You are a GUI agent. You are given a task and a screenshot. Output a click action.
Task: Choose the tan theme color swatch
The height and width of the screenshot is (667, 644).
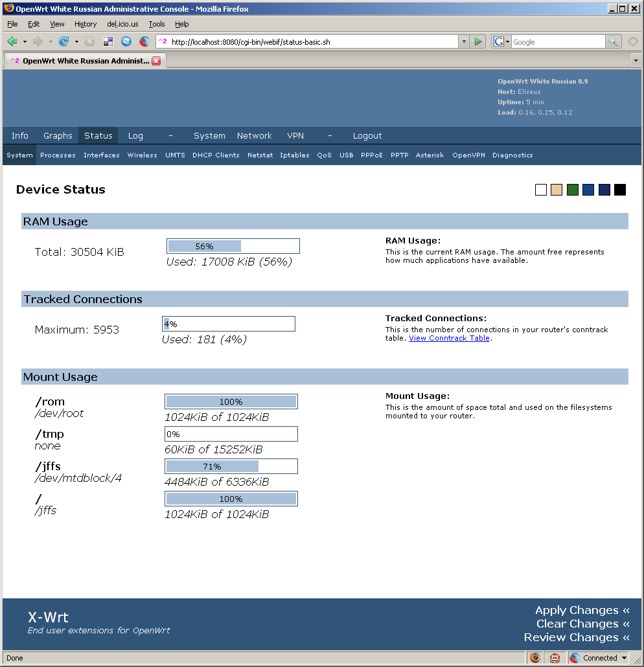(x=557, y=190)
